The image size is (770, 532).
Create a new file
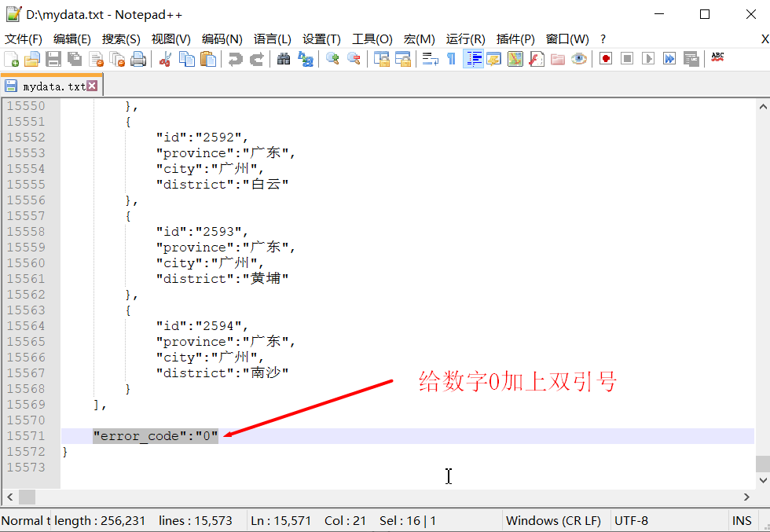point(12,57)
